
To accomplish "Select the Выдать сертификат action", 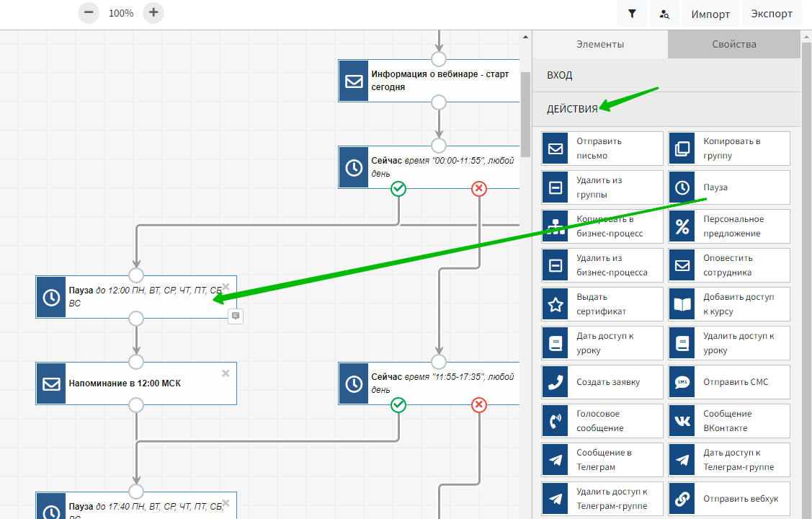I will pos(602,304).
